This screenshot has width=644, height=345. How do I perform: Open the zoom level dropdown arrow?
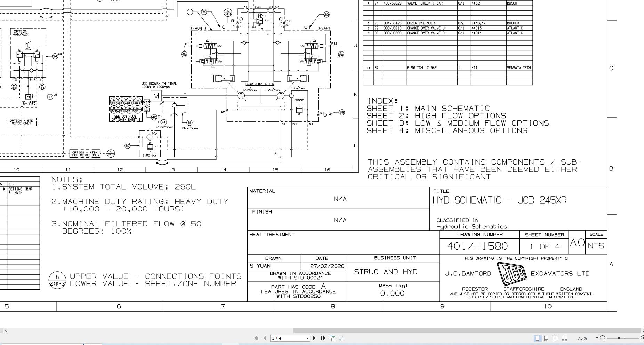click(597, 338)
